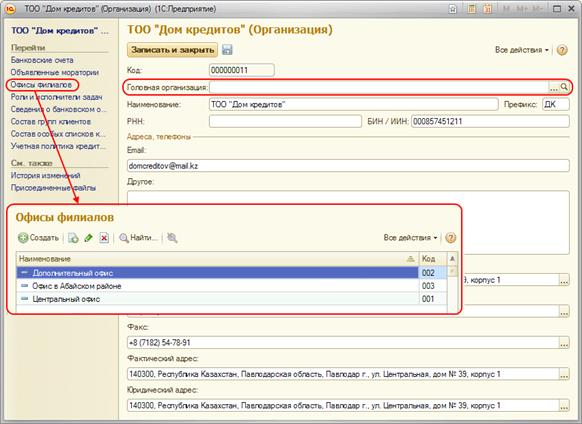Open help in Офисы филиалов panel
Viewport: 582px width, 424px height.
pyautogui.click(x=451, y=238)
